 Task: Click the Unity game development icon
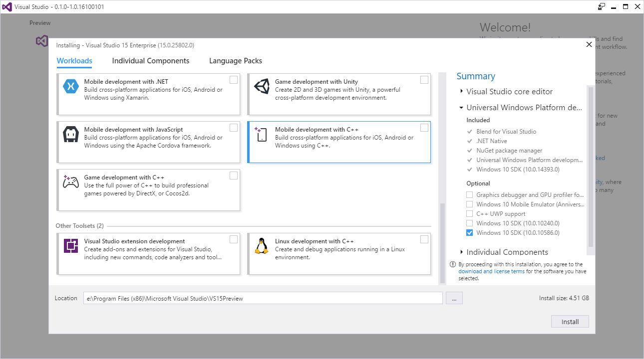(262, 87)
